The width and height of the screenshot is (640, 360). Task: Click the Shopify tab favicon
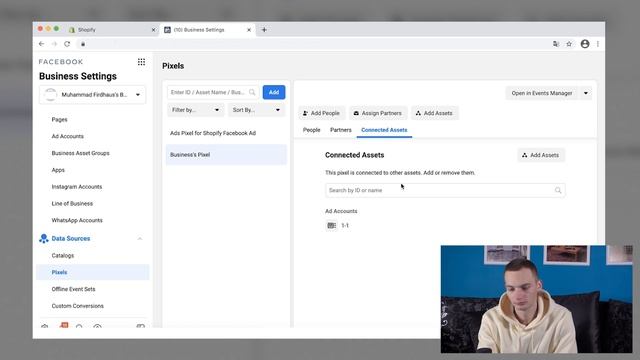tap(72, 30)
